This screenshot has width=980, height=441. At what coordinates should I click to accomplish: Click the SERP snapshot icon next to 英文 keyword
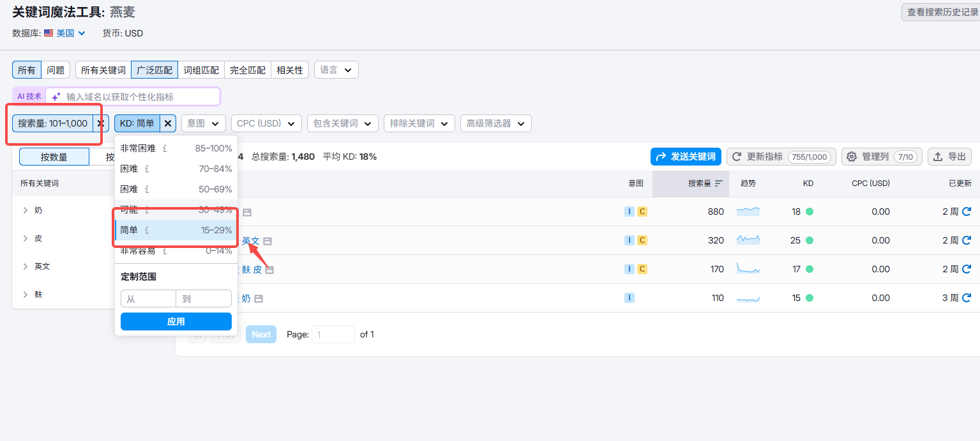(268, 241)
